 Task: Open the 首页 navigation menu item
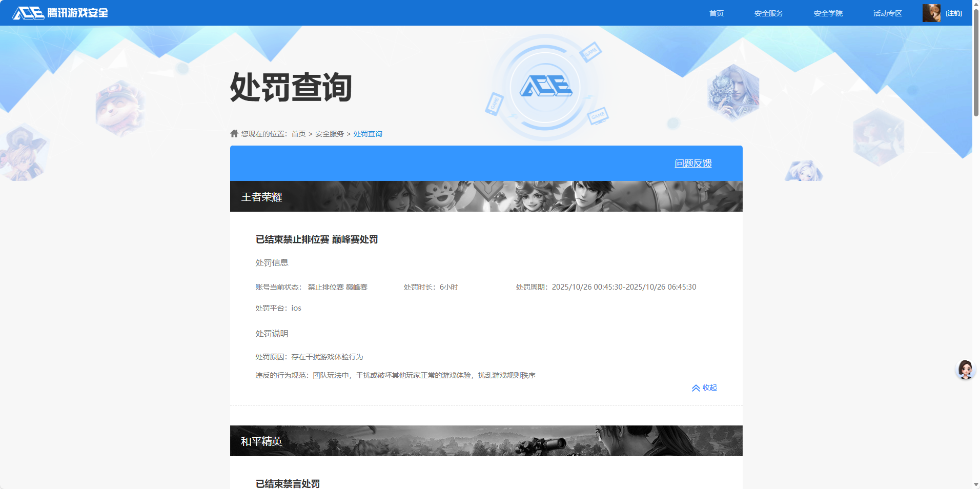tap(716, 13)
